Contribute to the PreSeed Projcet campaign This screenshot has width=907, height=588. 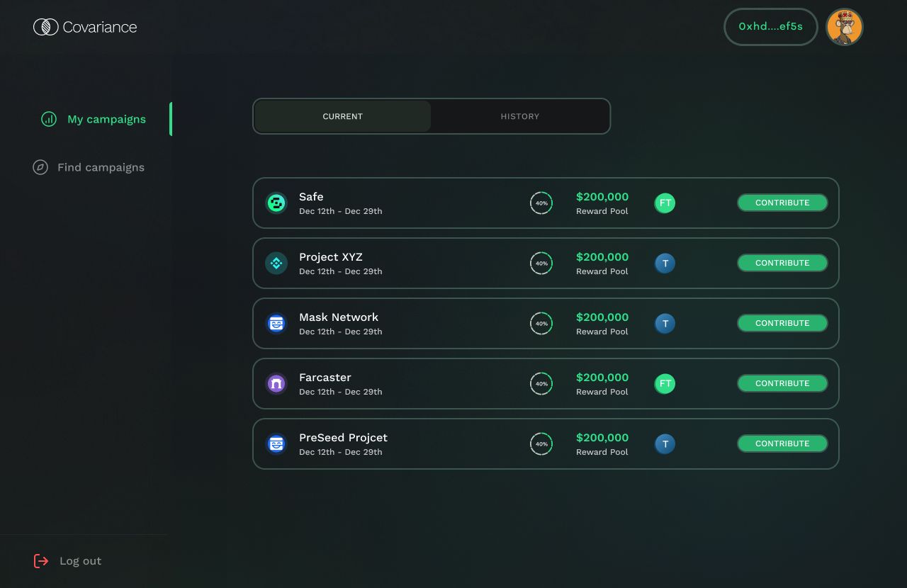pyautogui.click(x=782, y=443)
